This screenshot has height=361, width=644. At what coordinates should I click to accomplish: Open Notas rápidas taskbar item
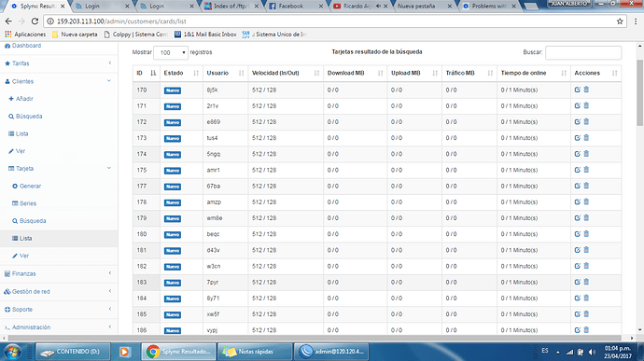tap(255, 352)
